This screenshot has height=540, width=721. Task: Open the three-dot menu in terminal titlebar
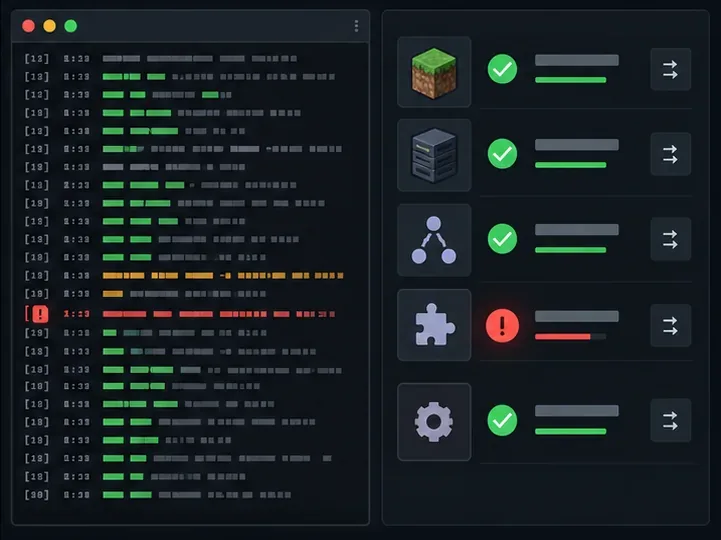[x=356, y=26]
